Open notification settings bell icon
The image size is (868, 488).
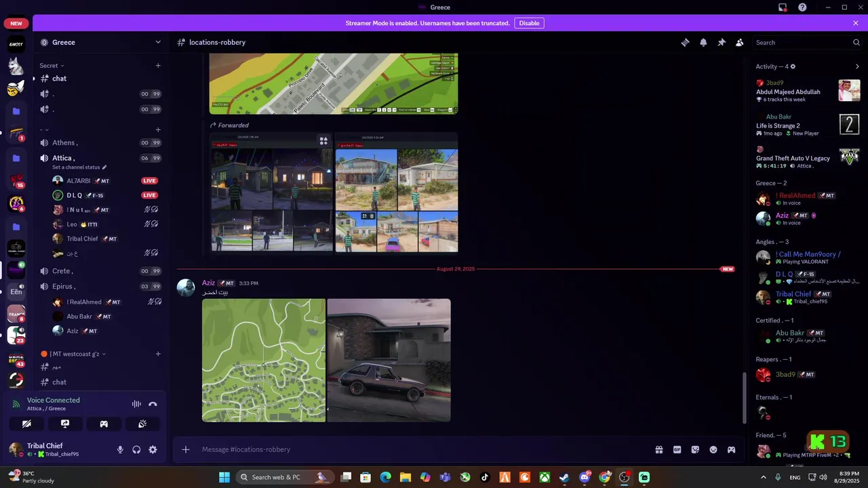pos(703,42)
